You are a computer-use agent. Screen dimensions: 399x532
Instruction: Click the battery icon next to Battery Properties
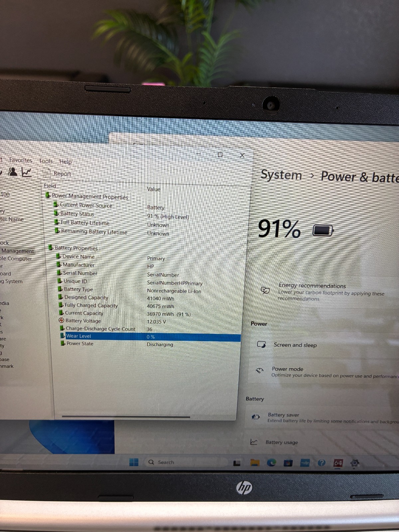(x=51, y=247)
